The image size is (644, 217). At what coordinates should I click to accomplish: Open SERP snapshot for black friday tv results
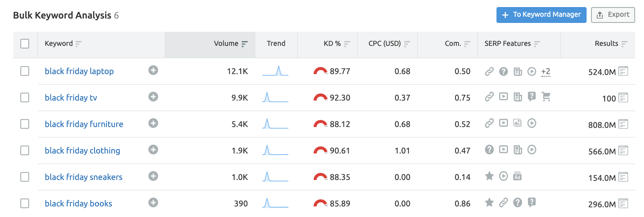[x=623, y=97]
